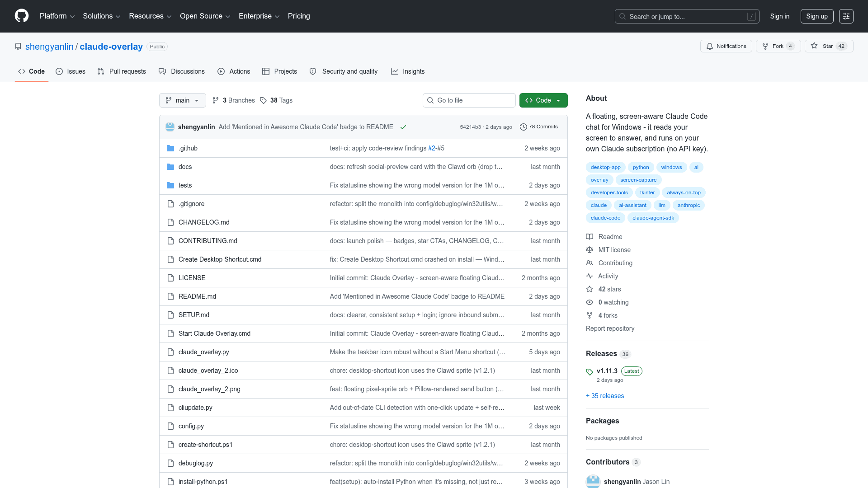Click the contributor avatar for shengyanlin Jason Lin
The image size is (868, 488).
tap(593, 481)
